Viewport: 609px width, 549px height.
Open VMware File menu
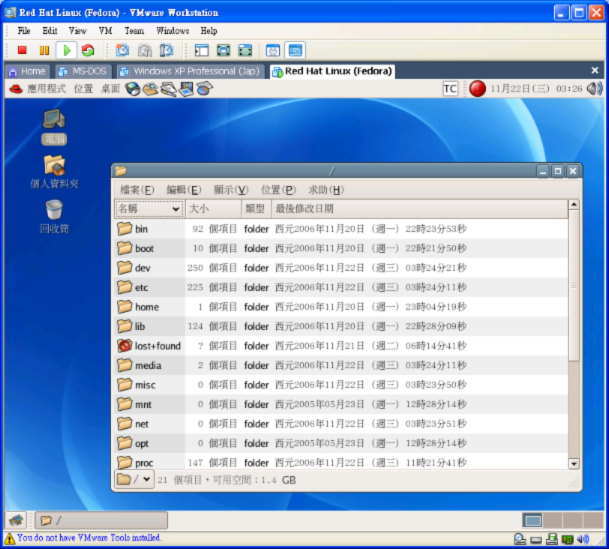(x=23, y=31)
